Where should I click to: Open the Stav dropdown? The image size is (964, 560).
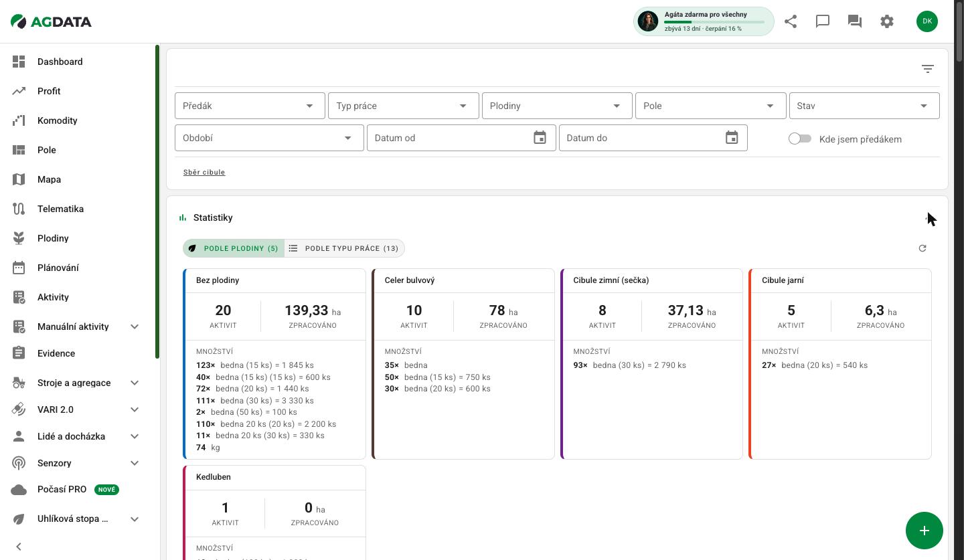[864, 106]
